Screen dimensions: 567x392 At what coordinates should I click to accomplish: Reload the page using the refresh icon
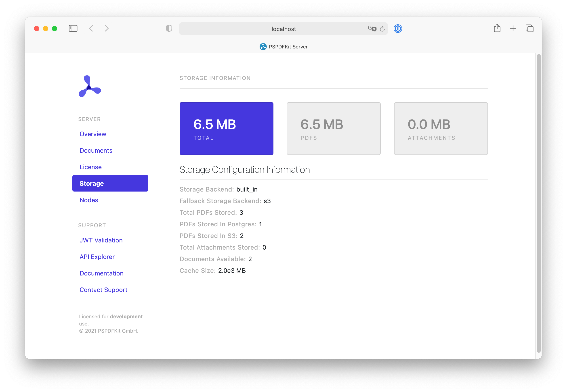coord(382,29)
